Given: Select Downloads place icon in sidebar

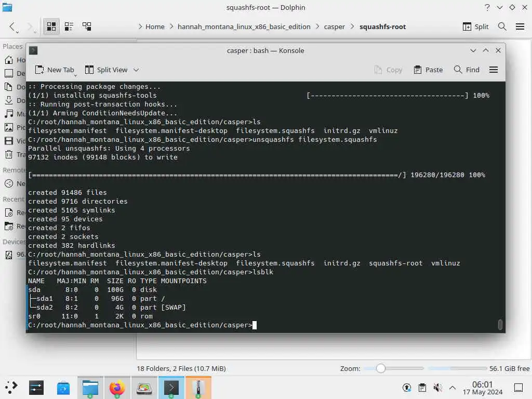Looking at the screenshot, I should (x=9, y=100).
